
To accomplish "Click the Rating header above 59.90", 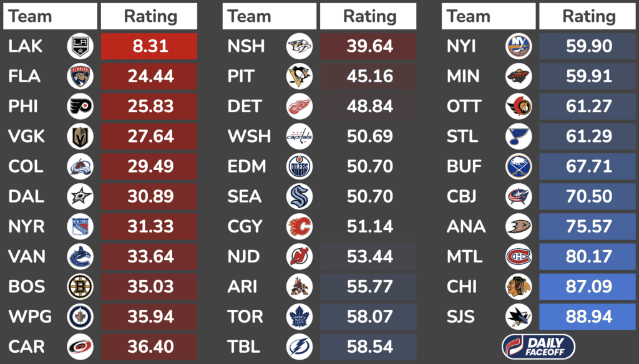I will click(x=588, y=16).
